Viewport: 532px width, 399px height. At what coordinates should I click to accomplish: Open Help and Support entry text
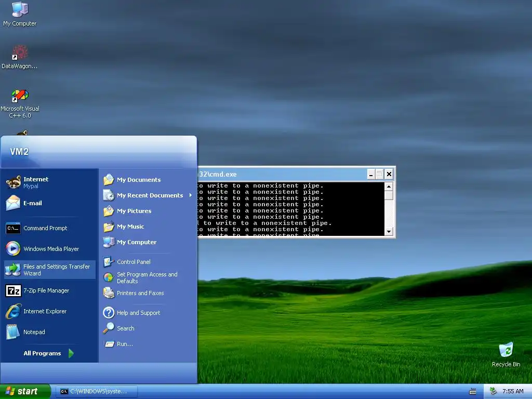point(138,312)
